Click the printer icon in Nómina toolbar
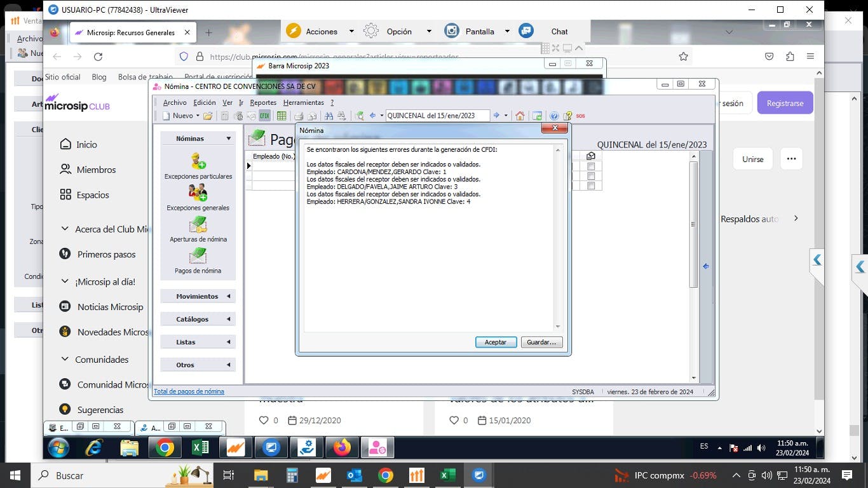 (298, 116)
